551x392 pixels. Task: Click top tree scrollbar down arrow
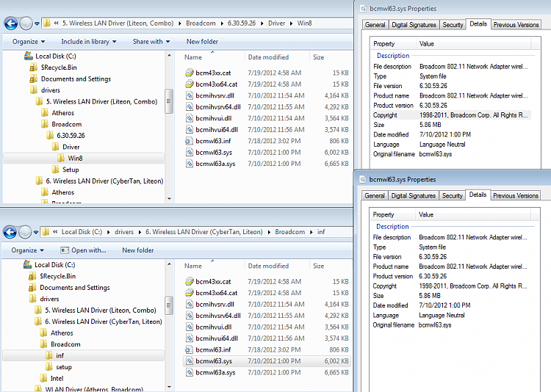[x=169, y=199]
